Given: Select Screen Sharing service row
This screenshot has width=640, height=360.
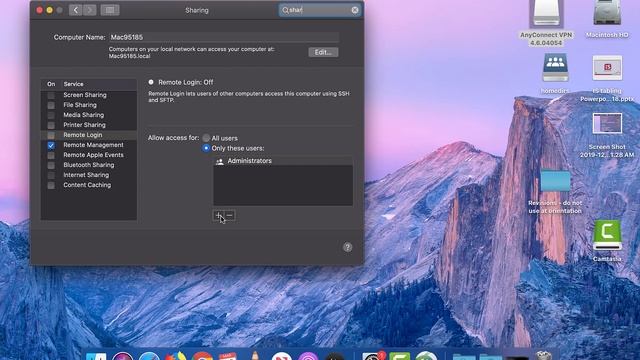Looking at the screenshot, I should [89, 95].
